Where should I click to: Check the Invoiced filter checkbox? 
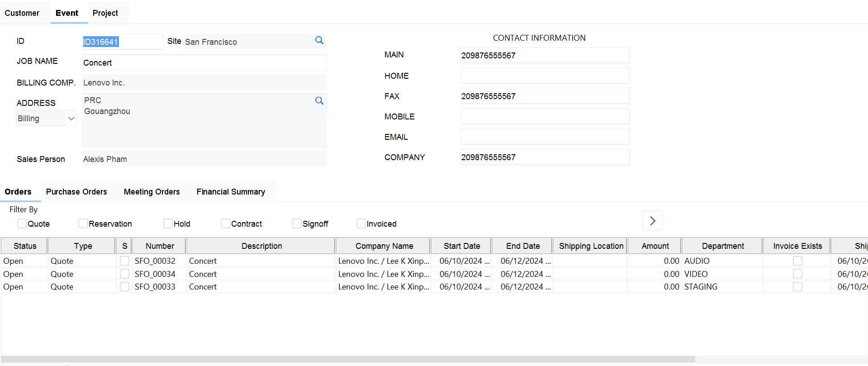coord(361,223)
